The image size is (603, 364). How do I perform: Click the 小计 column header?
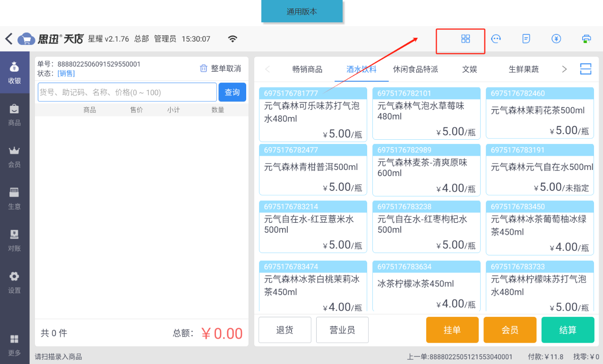point(173,110)
